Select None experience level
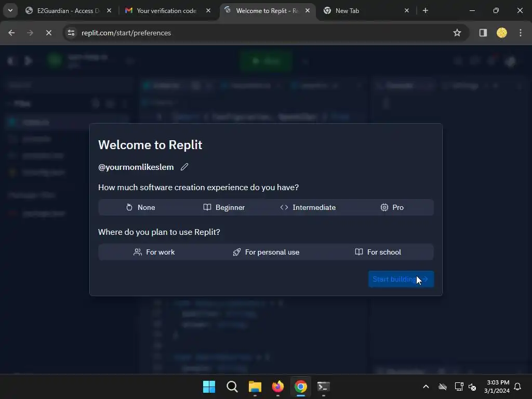Image resolution: width=532 pixels, height=399 pixels. pyautogui.click(x=140, y=207)
